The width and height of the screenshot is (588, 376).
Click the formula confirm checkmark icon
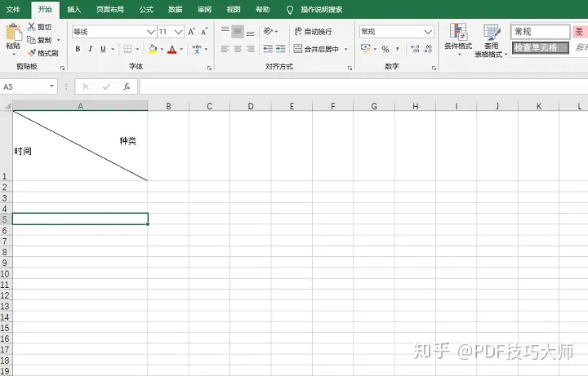click(x=106, y=86)
